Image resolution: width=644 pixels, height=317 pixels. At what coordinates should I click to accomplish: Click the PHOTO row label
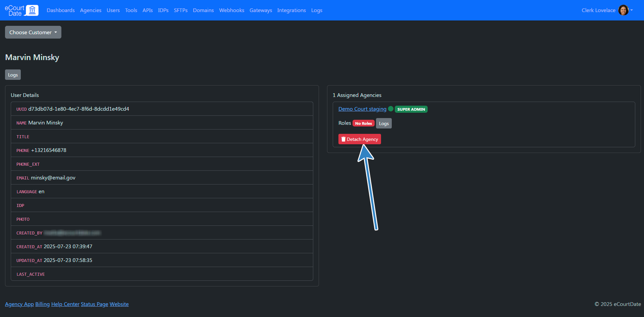coord(23,219)
